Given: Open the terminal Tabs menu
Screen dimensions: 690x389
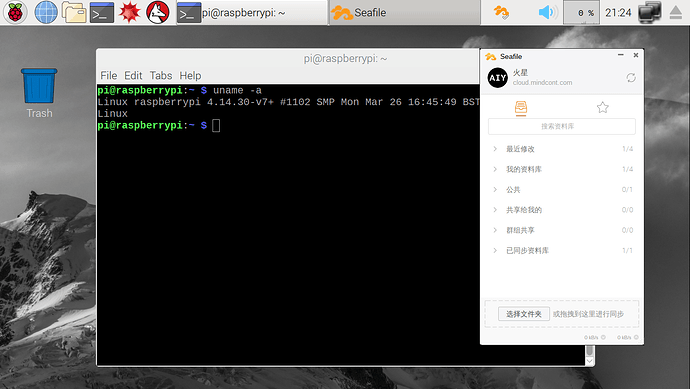Looking at the screenshot, I should (x=161, y=76).
